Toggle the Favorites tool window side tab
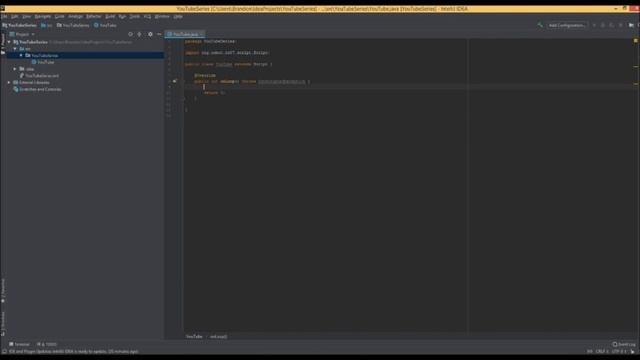 [3, 291]
